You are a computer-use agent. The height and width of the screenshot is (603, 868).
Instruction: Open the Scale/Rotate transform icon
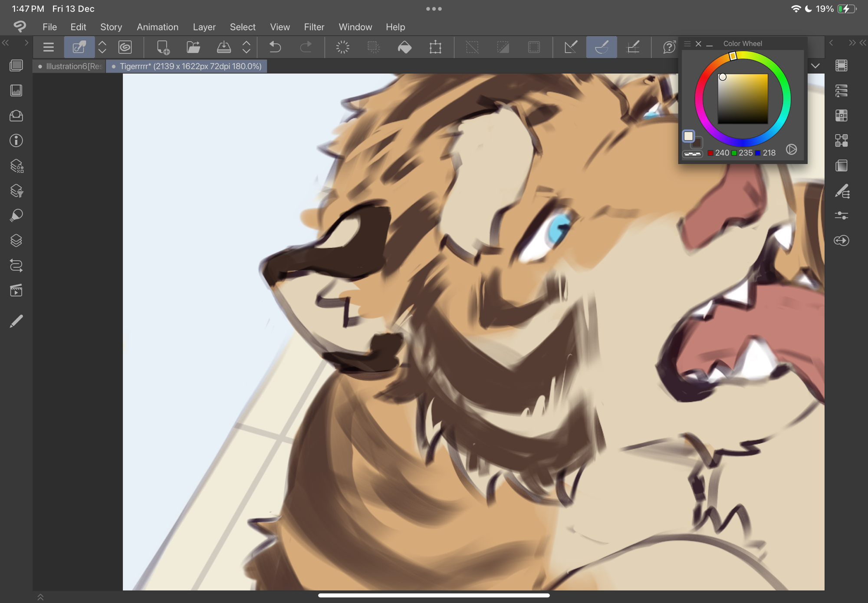tap(435, 47)
